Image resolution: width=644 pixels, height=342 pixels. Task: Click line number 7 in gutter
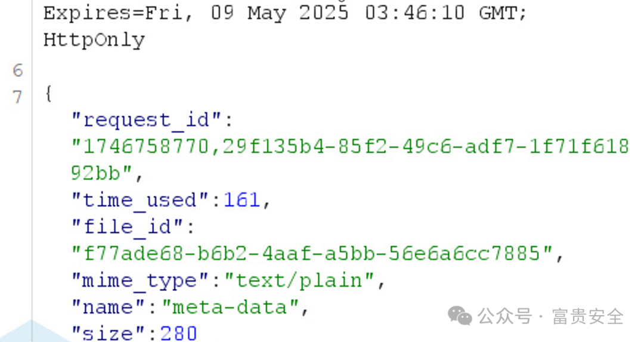(17, 97)
